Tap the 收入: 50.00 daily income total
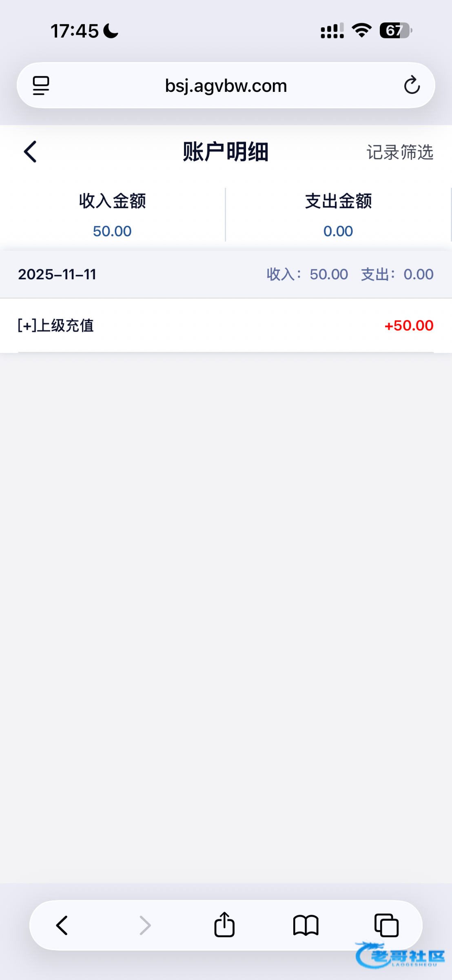Image resolution: width=452 pixels, height=980 pixels. point(307,274)
